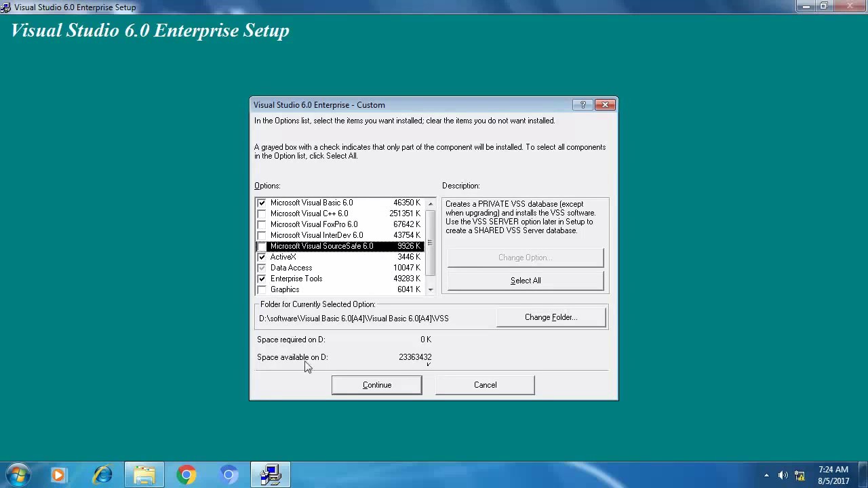Screen dimensions: 868x488
Task: Toggle the grayed Data Access checkbox
Action: click(x=262, y=268)
